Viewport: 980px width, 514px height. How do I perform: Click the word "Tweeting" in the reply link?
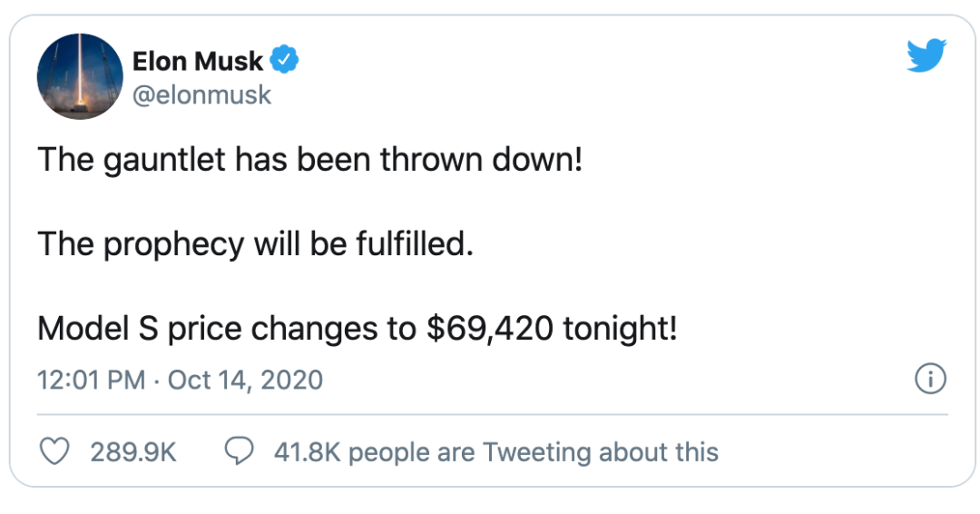[537, 453]
